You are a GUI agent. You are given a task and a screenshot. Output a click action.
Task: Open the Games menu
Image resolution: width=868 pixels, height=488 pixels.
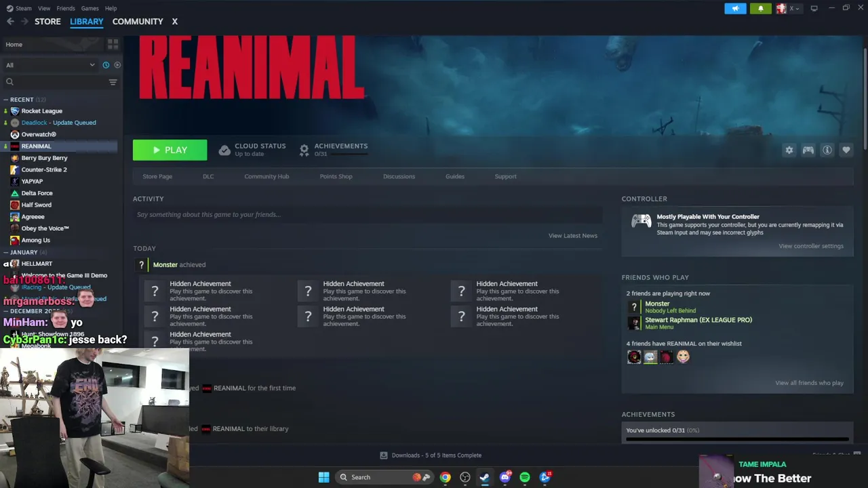point(90,8)
